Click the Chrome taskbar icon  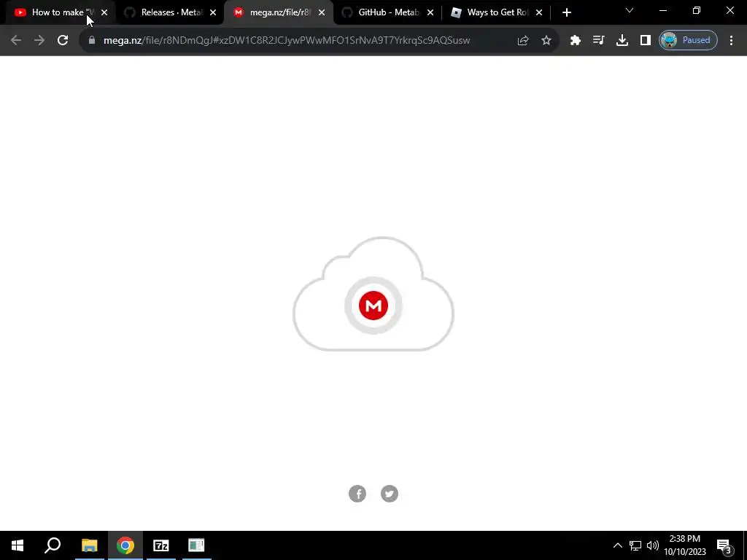coord(125,545)
